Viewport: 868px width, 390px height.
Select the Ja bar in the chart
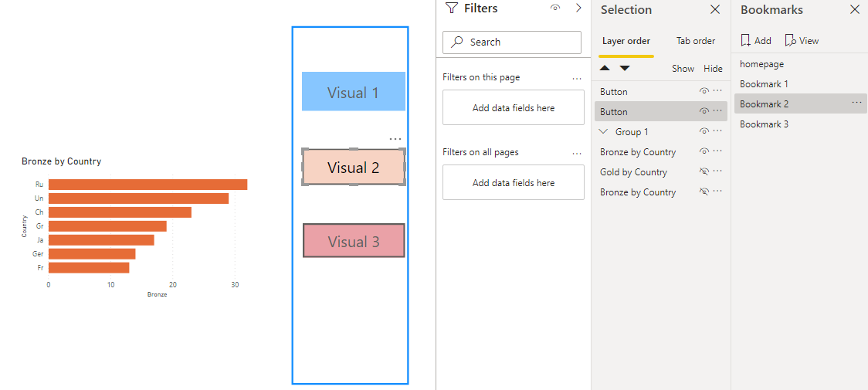101,240
